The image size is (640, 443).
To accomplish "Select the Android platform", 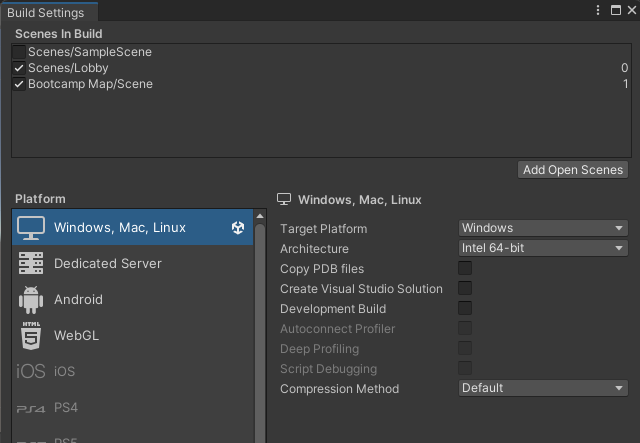I will click(x=133, y=299).
